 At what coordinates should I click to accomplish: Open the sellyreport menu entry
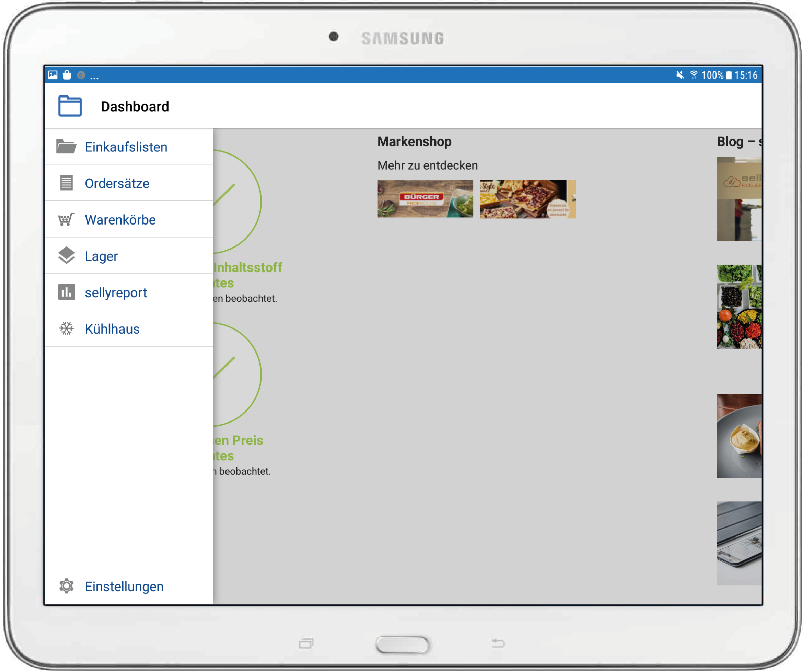tap(116, 293)
